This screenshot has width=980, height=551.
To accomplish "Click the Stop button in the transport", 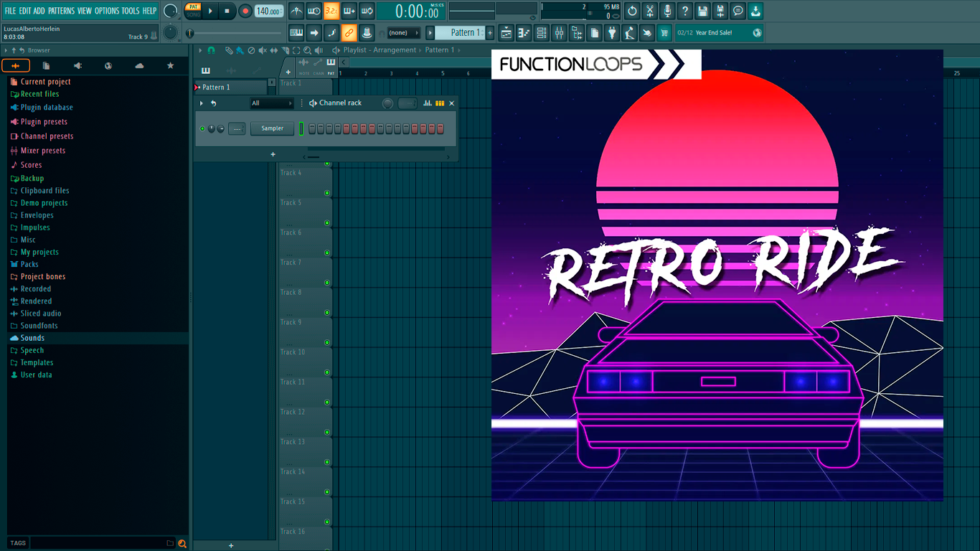I will click(x=227, y=11).
